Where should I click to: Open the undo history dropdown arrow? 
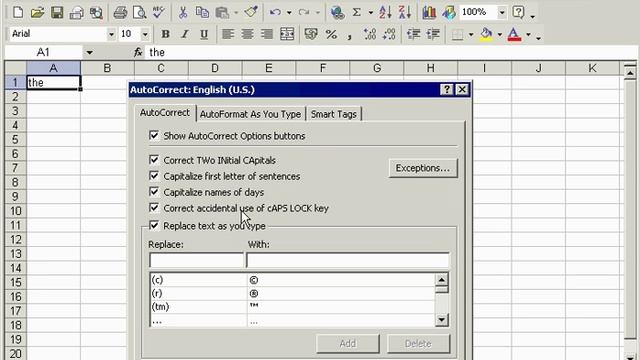(289, 13)
